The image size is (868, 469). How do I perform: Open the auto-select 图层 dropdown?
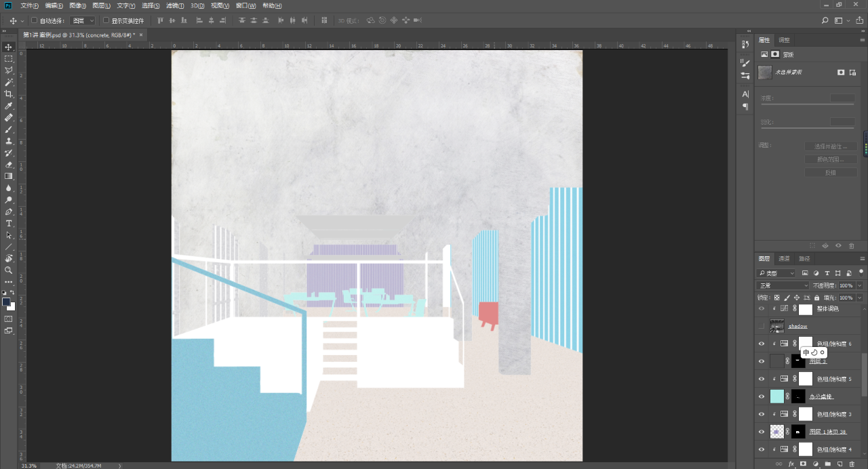[x=83, y=21]
